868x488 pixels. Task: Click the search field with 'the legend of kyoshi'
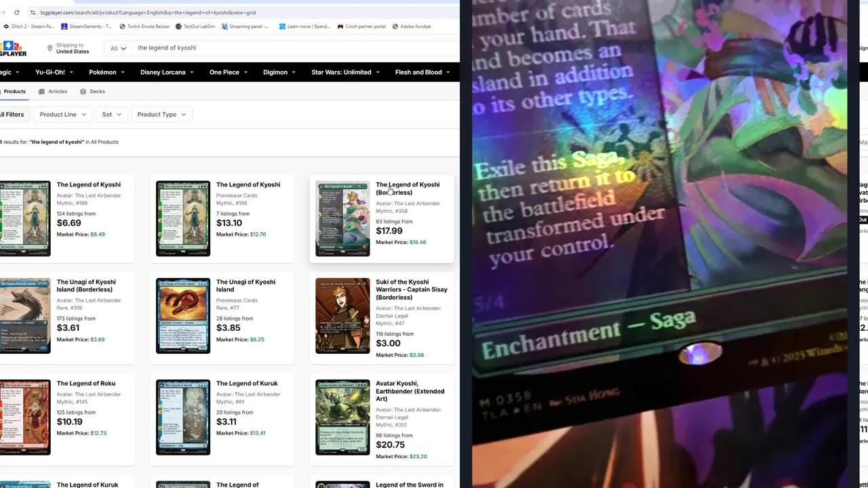click(295, 47)
